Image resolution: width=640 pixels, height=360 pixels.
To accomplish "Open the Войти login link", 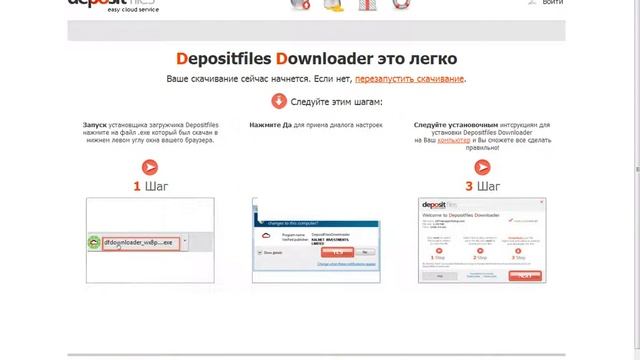I will [553, 2].
